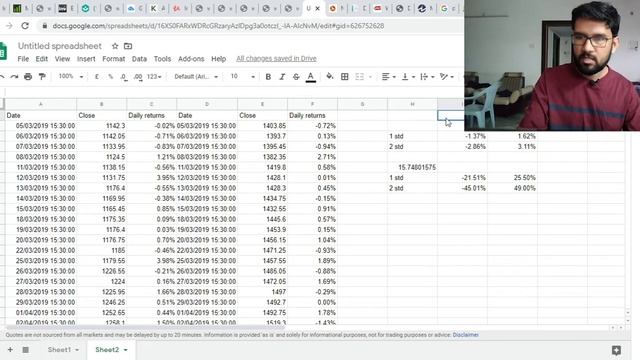Increase decimal places
This screenshot has width=640, height=360.
[x=138, y=77]
